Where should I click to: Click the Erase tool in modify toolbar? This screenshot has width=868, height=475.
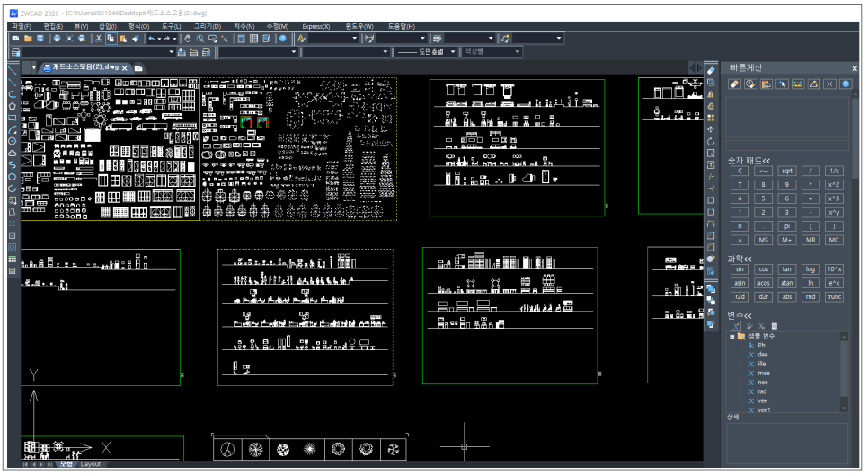711,71
